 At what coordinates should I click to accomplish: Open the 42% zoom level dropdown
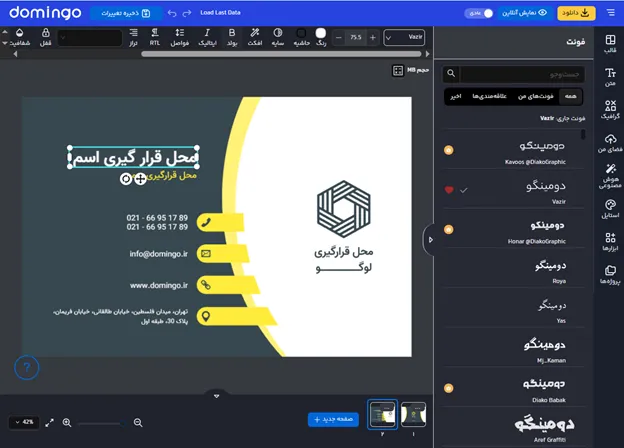tap(24, 423)
